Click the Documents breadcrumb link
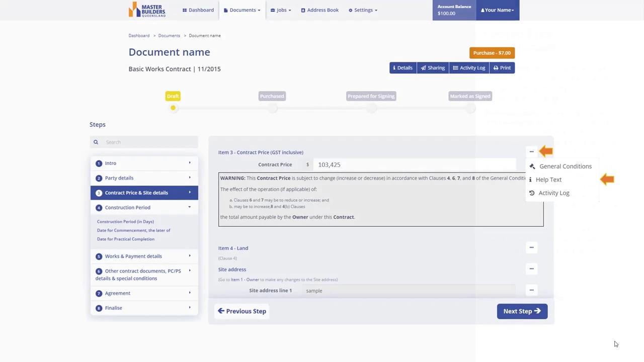The image size is (644, 362). [x=169, y=36]
